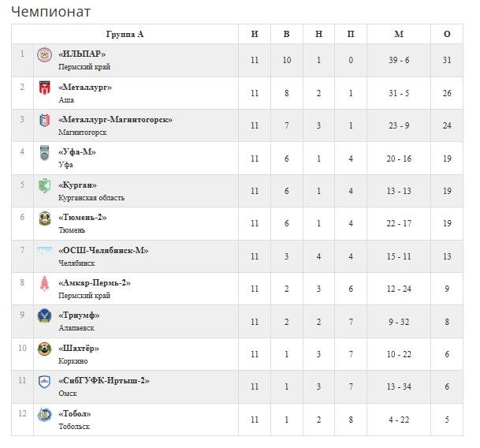Click the О points column header
This screenshot has width=480, height=448.
point(447,34)
